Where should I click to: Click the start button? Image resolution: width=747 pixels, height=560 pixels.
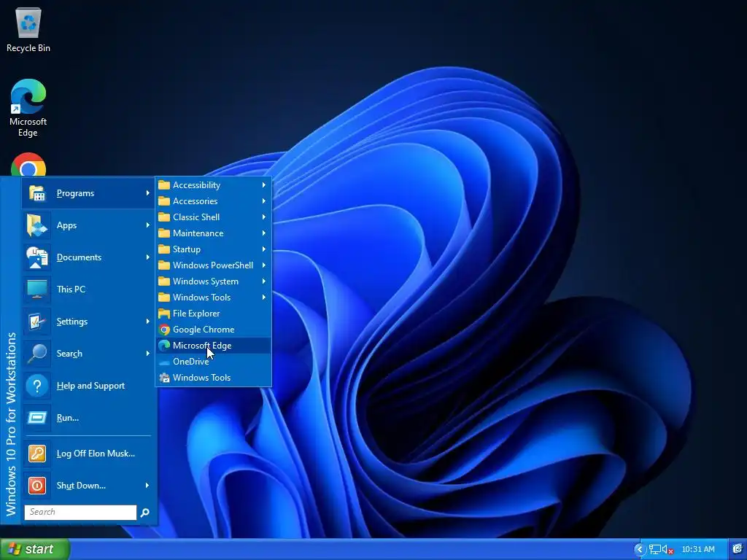point(35,549)
